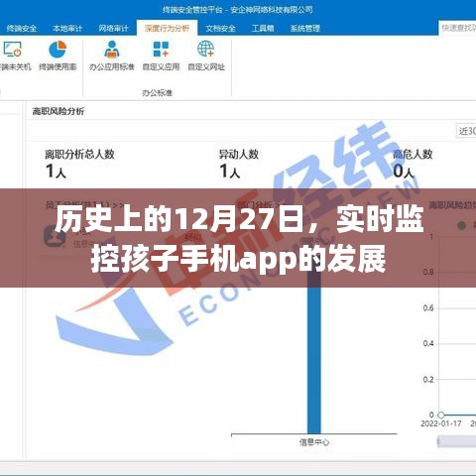
Task: Click the 异动人数 label
Action: pos(239,154)
